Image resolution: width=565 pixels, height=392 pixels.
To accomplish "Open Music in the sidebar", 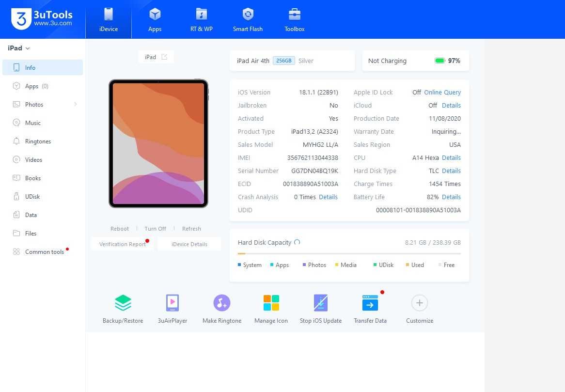I will pyautogui.click(x=43, y=123).
